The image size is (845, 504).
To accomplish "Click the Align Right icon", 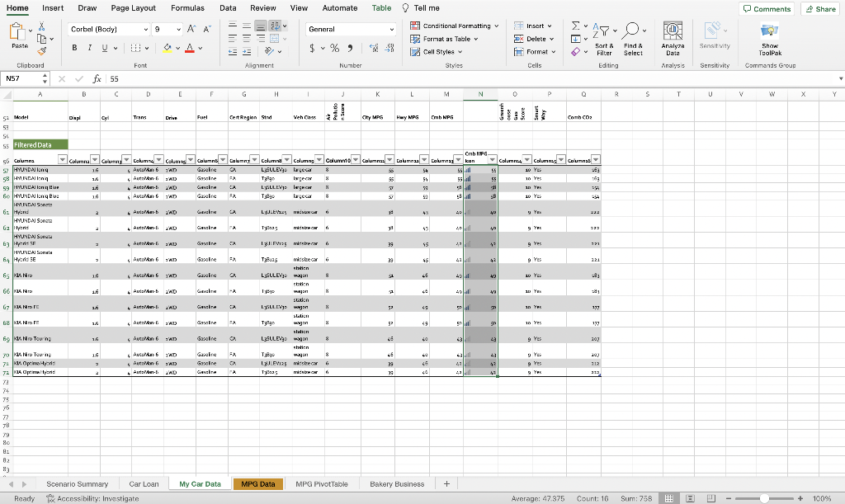I will pyautogui.click(x=260, y=38).
